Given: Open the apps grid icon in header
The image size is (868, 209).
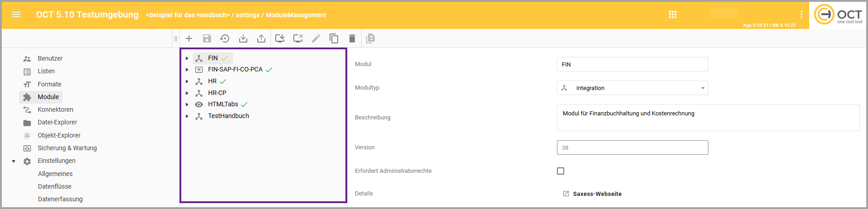Looking at the screenshot, I should point(673,14).
